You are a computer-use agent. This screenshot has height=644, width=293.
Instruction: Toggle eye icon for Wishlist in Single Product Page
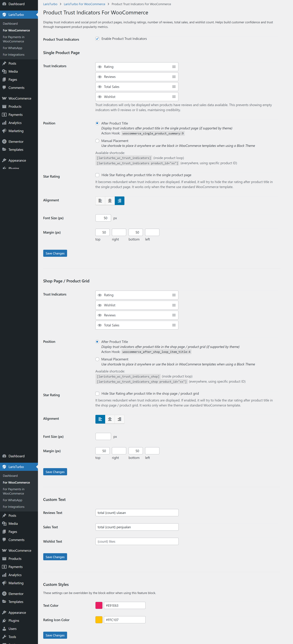click(100, 97)
